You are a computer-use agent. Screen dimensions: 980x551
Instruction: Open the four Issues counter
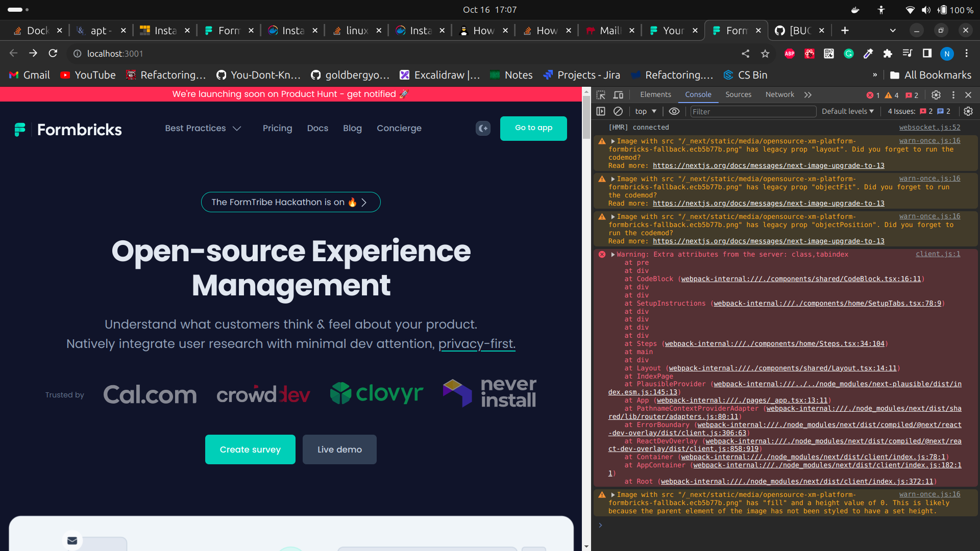coord(902,111)
